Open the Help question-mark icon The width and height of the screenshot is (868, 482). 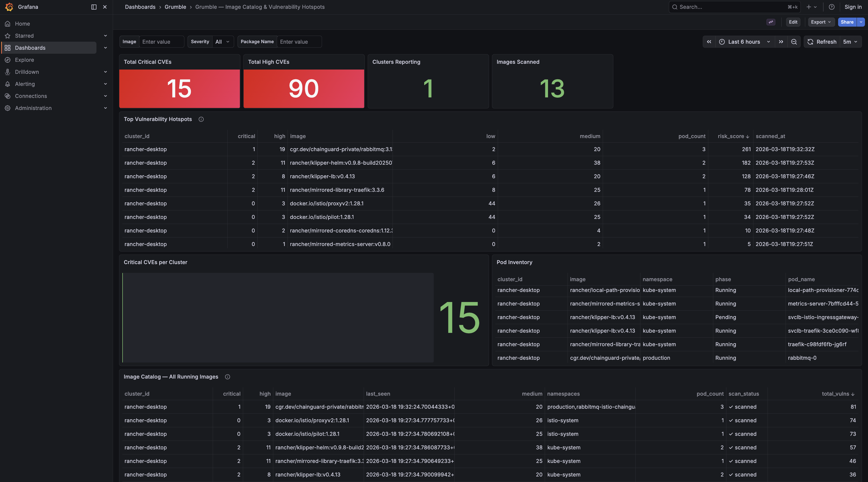coord(832,7)
